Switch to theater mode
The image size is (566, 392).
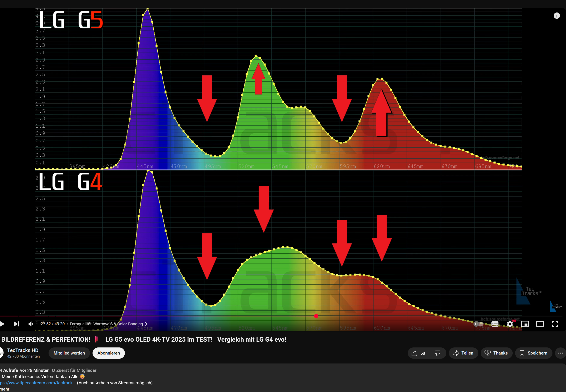coord(540,324)
